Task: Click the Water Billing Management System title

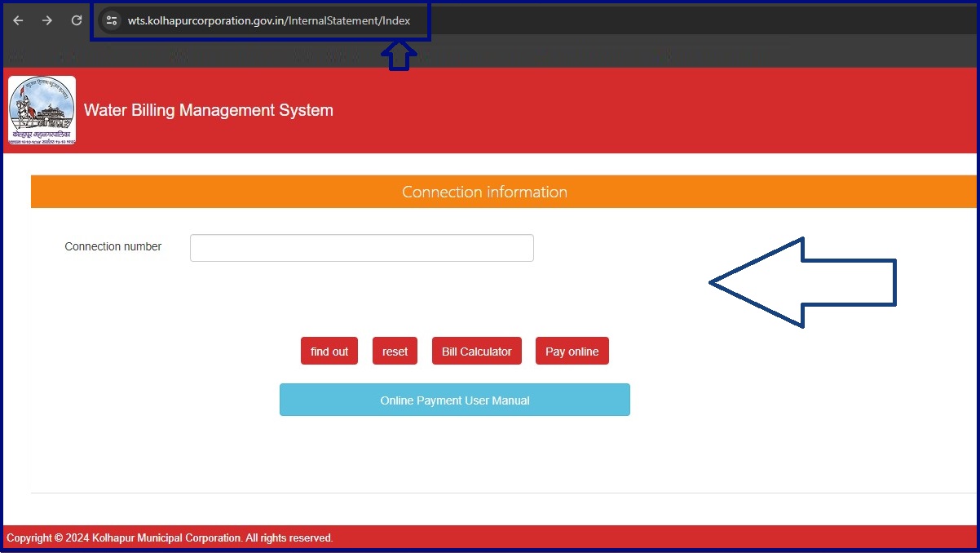Action: tap(209, 110)
